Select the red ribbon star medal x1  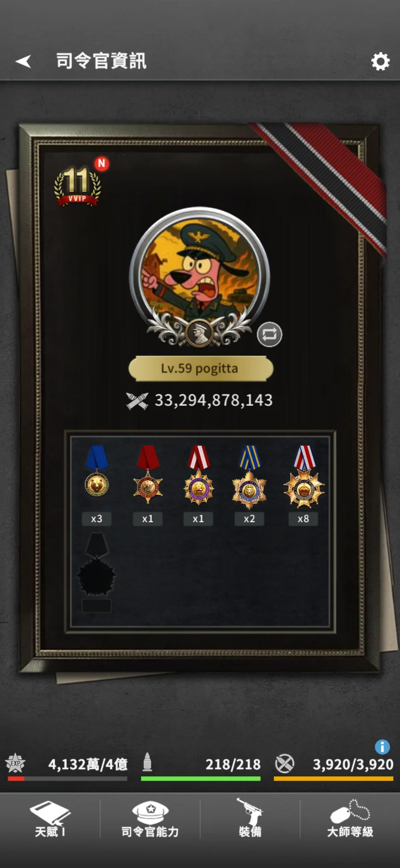click(x=148, y=475)
